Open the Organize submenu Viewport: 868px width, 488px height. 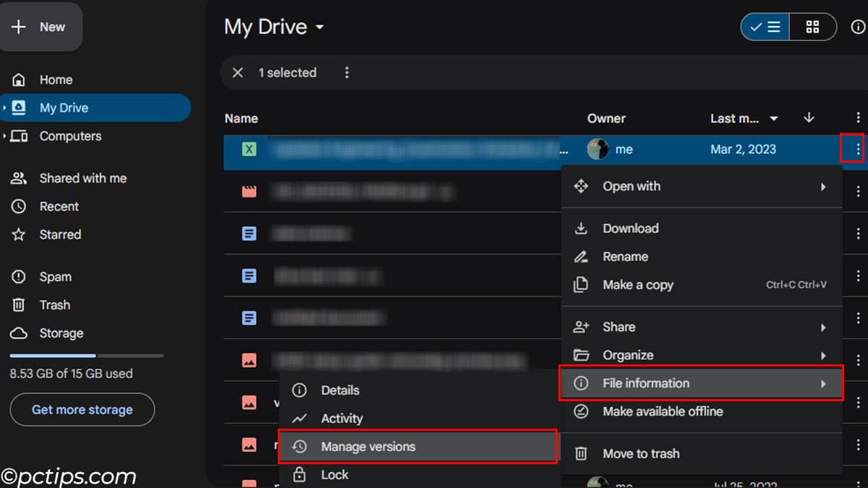[x=702, y=355]
